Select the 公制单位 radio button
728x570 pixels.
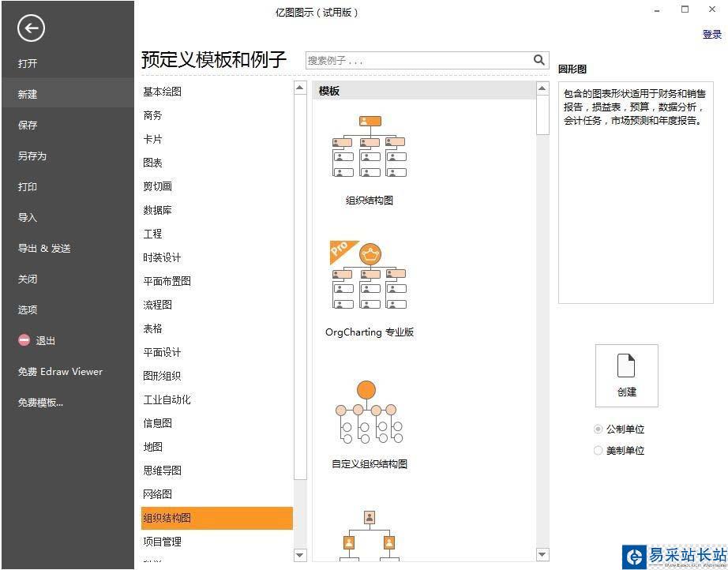[x=598, y=429]
